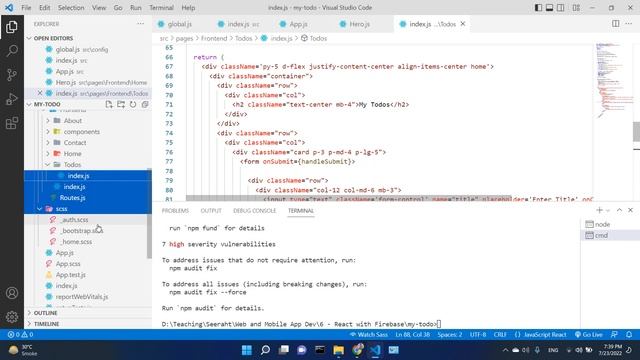
Task: Change indentation via Spaces: 2
Action: click(450, 334)
